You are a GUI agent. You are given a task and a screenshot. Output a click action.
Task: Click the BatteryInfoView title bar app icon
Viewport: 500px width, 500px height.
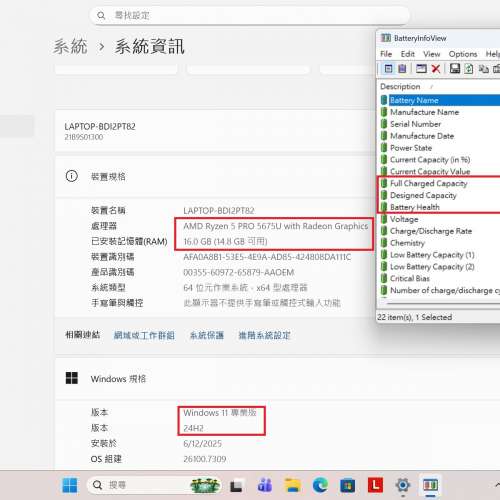coord(386,38)
